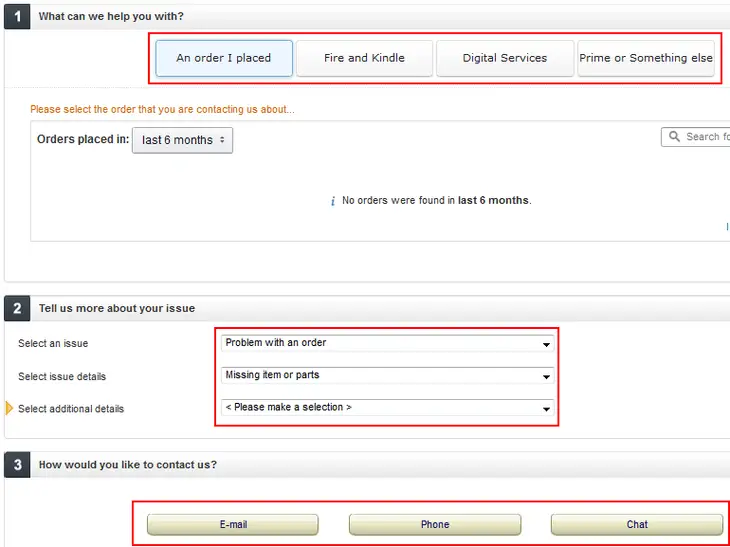Open the "Missing item or parts" dropdown

(387, 375)
